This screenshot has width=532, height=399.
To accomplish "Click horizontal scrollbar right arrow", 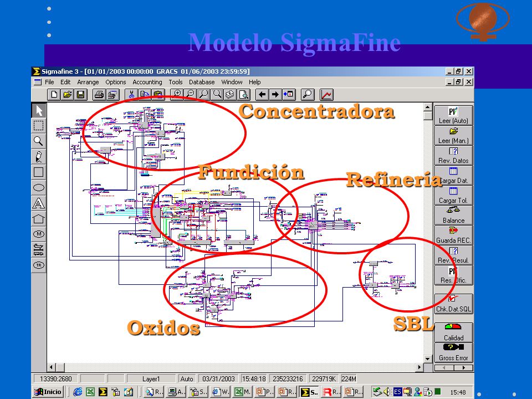I will 420,367.
